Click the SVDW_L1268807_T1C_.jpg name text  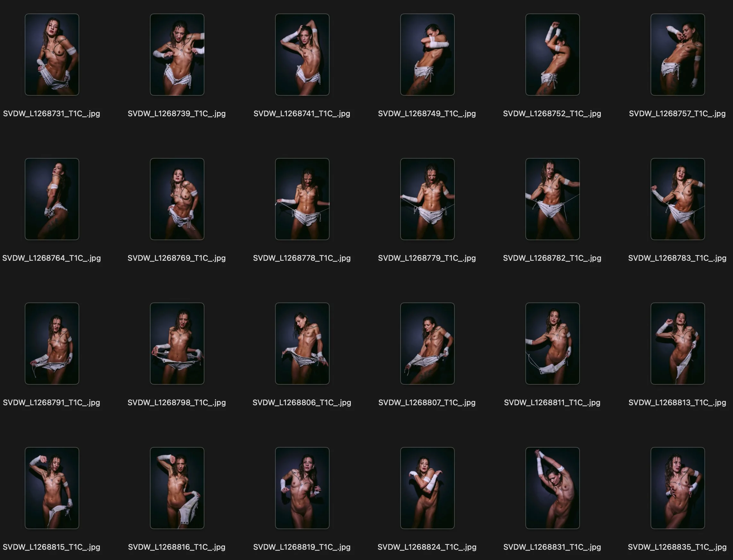click(x=427, y=403)
